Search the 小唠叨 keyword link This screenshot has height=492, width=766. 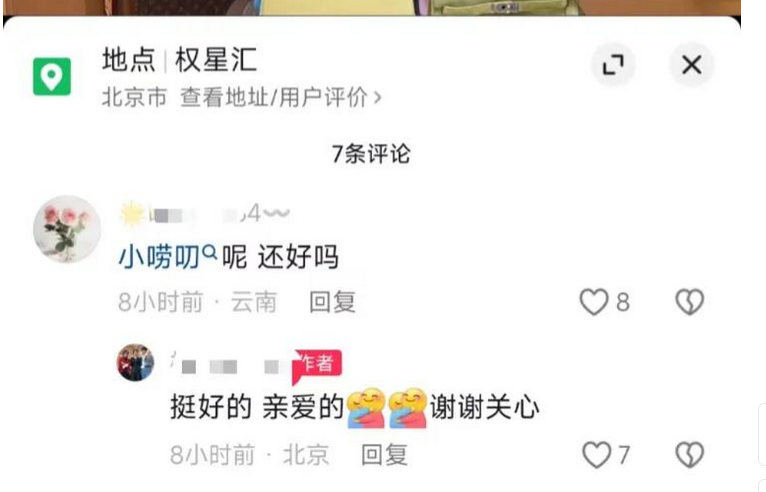(159, 257)
